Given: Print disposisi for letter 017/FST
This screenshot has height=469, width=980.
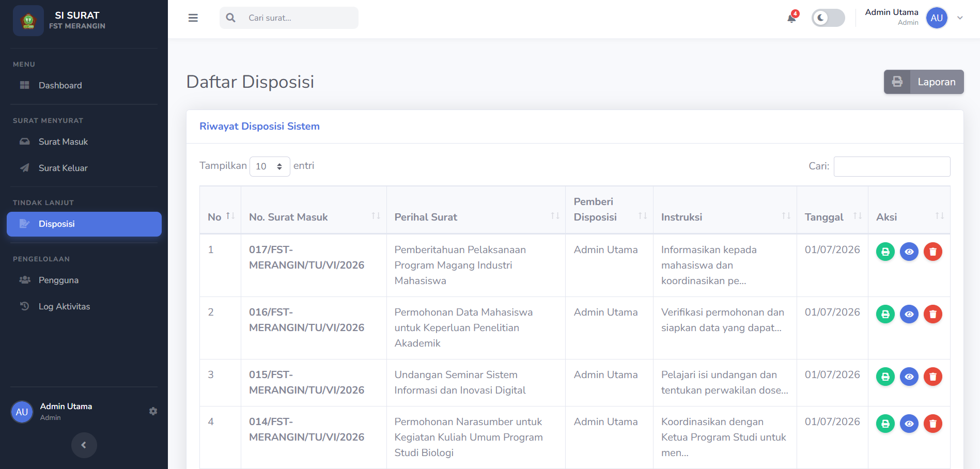Looking at the screenshot, I should (x=885, y=252).
